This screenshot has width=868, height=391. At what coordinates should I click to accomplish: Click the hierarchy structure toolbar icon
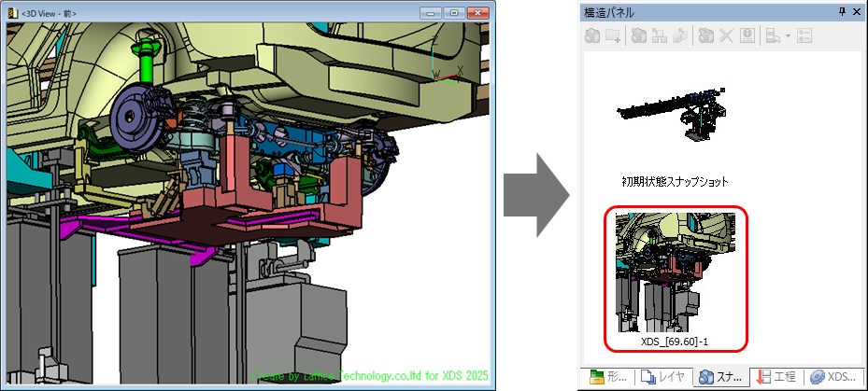tap(659, 35)
